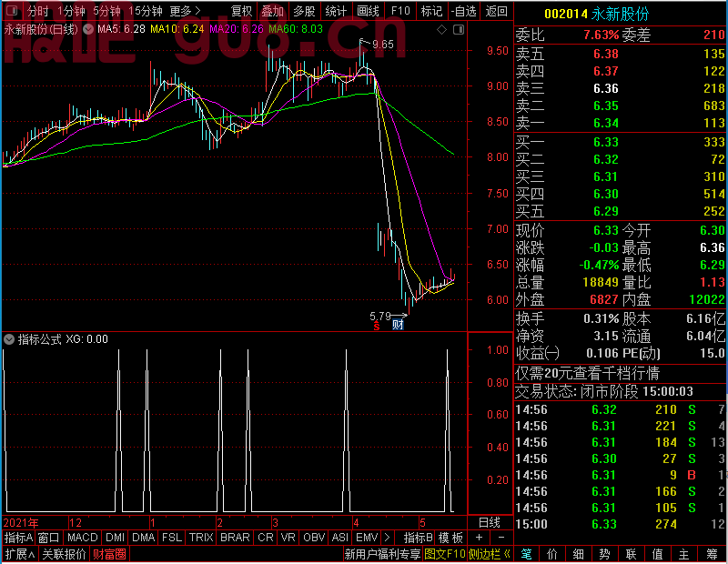This screenshot has height=564, width=728.
Task: Activate the 画线 drawing tool
Action: click(x=369, y=11)
